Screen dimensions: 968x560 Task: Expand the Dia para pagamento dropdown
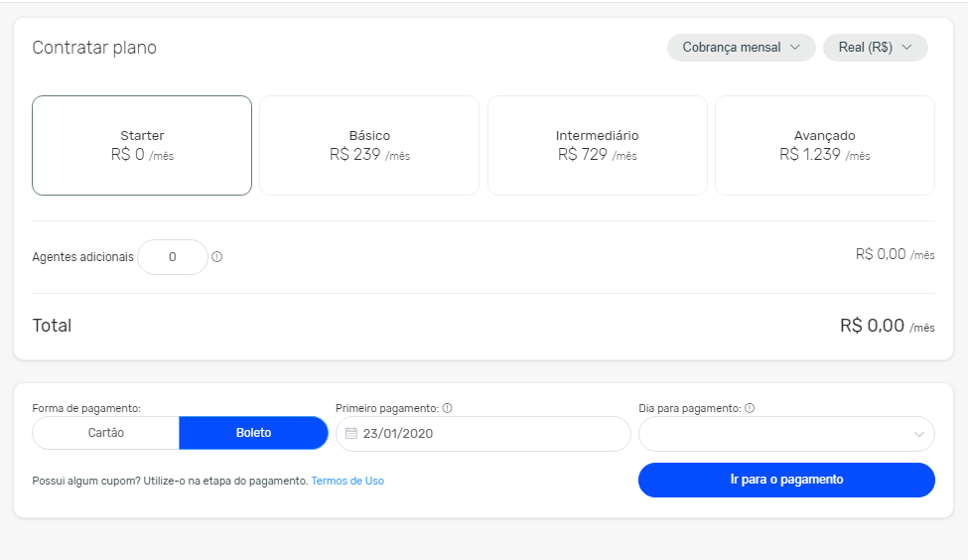click(x=786, y=434)
